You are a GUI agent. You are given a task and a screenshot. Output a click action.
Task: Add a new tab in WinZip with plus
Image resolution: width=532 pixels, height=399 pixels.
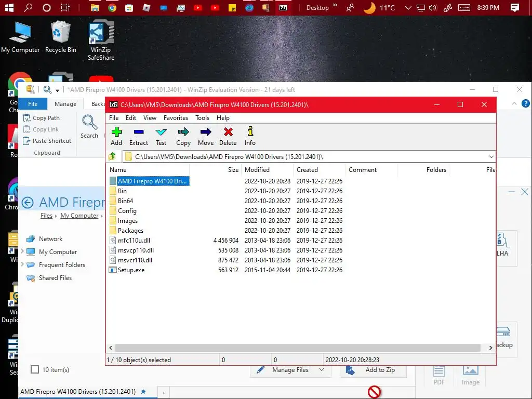(164, 393)
